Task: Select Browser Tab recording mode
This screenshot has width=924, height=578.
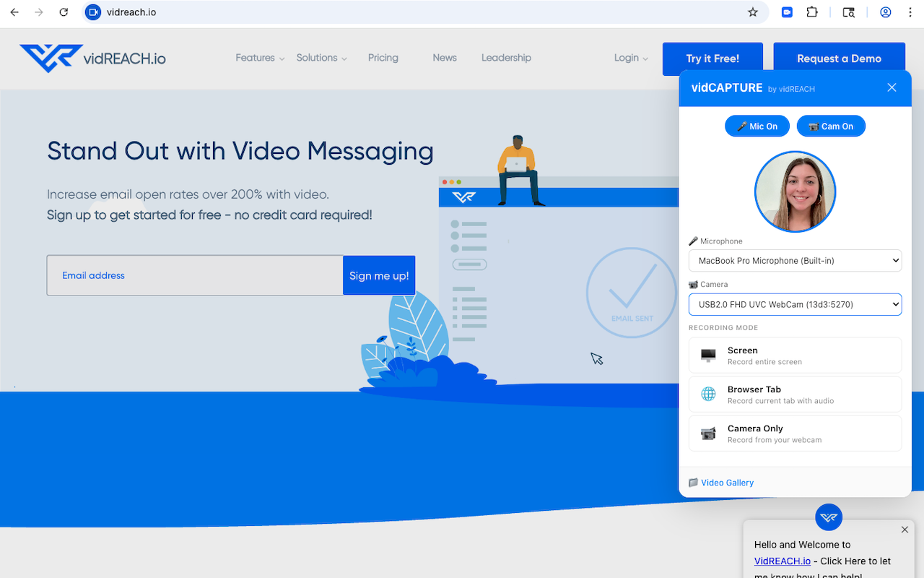Action: pyautogui.click(x=795, y=394)
